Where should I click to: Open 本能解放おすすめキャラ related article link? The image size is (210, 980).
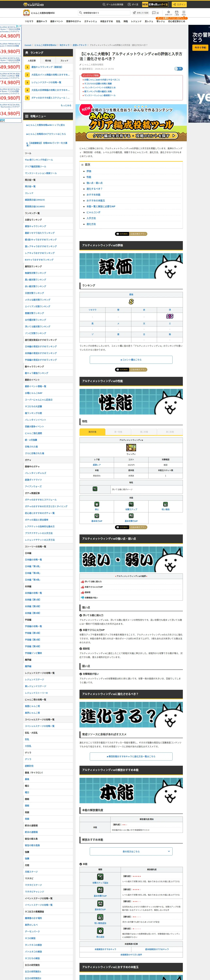[105, 949]
